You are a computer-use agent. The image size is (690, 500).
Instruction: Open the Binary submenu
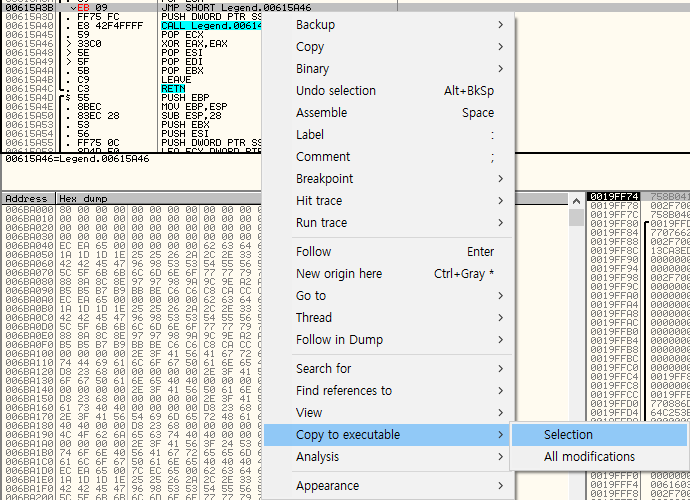pos(388,69)
